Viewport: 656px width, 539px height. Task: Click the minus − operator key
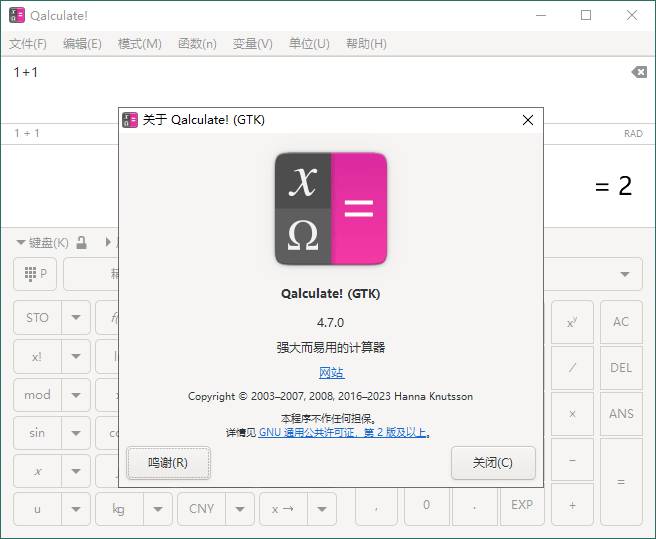(572, 460)
